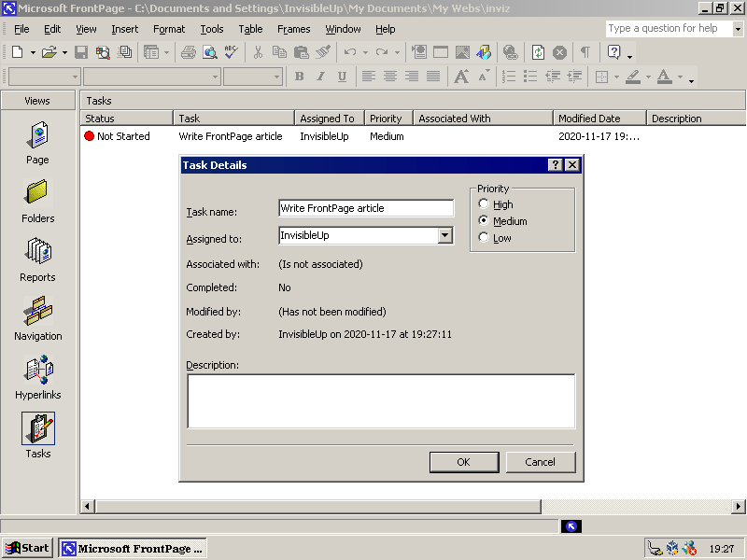Expand the Undo history dropdown arrow
Image resolution: width=747 pixels, height=560 pixels.
(x=365, y=52)
